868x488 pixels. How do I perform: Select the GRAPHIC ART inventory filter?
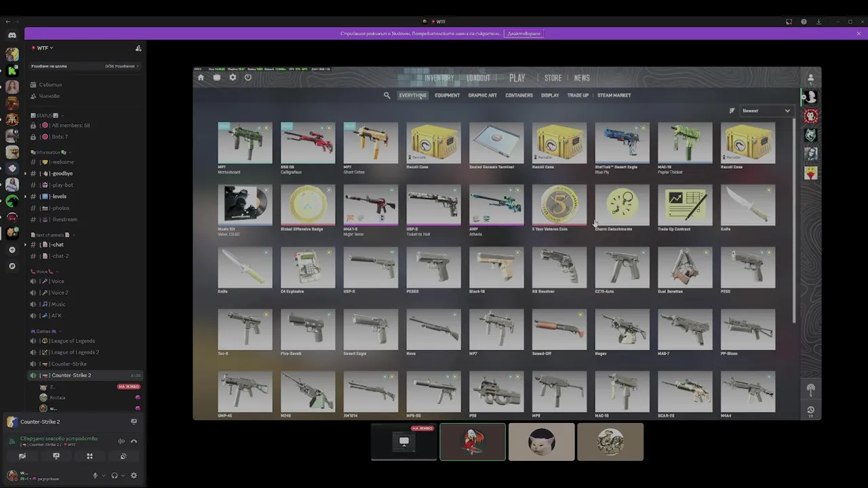(x=482, y=96)
